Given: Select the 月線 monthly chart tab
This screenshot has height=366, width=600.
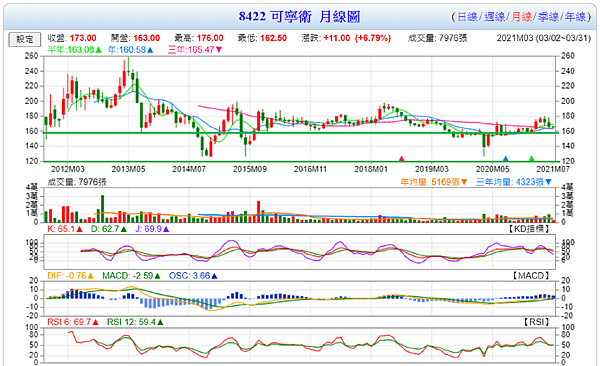Looking at the screenshot, I should coord(522,17).
